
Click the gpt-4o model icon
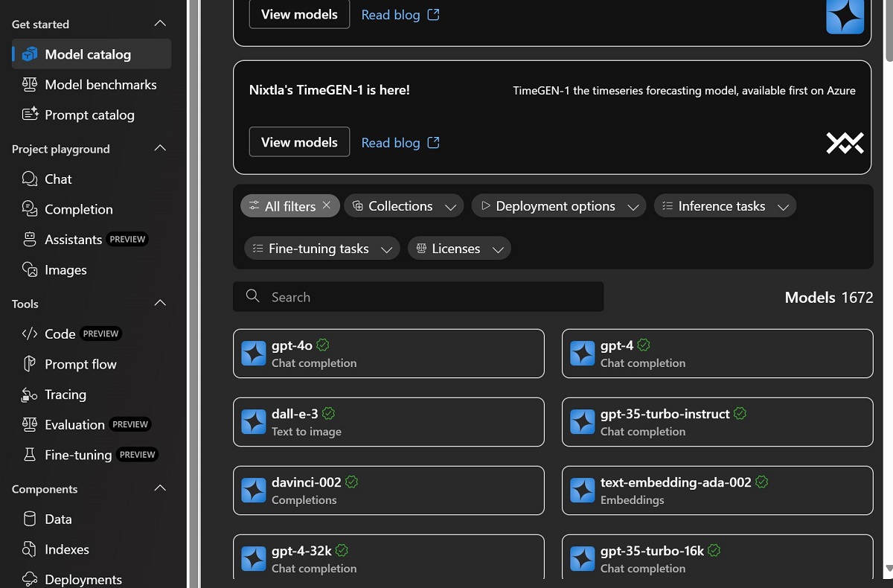pos(254,354)
